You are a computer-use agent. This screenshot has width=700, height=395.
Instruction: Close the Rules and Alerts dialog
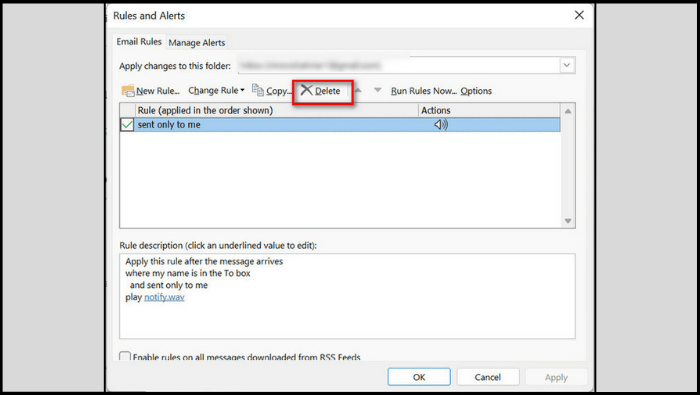click(x=579, y=15)
